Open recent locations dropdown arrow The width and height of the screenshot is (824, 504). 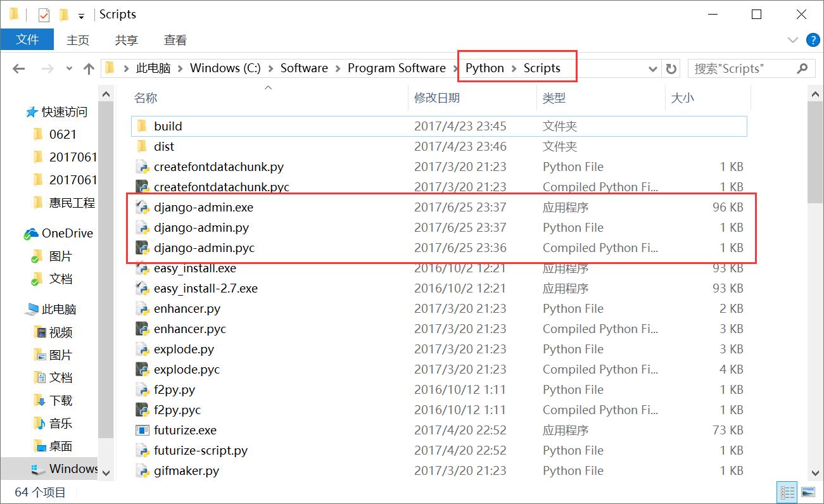69,68
